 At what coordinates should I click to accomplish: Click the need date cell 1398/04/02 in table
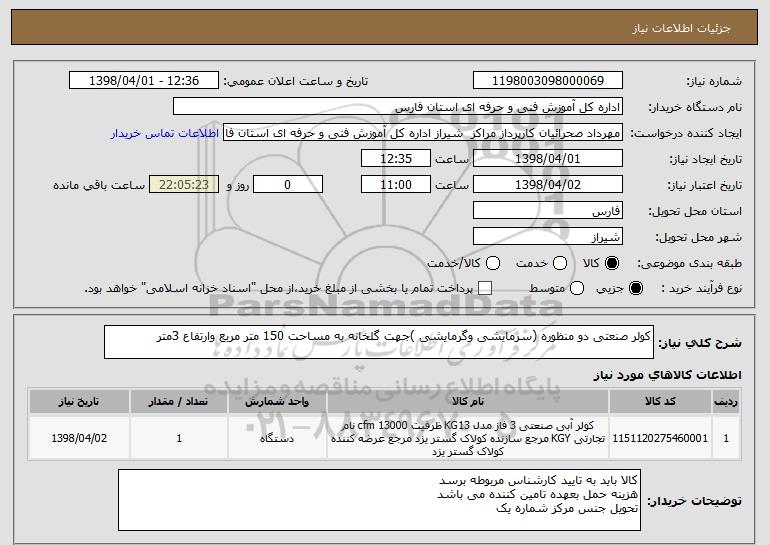pyautogui.click(x=79, y=438)
